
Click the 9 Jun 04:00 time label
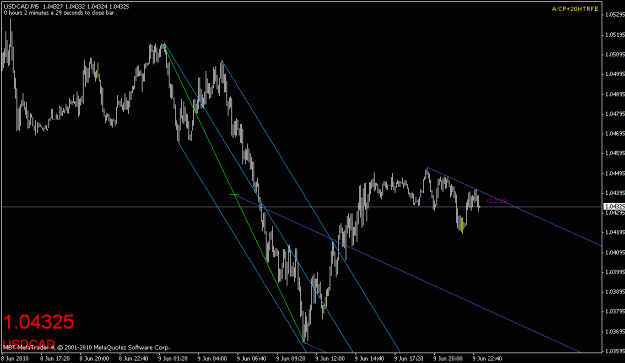(x=212, y=359)
